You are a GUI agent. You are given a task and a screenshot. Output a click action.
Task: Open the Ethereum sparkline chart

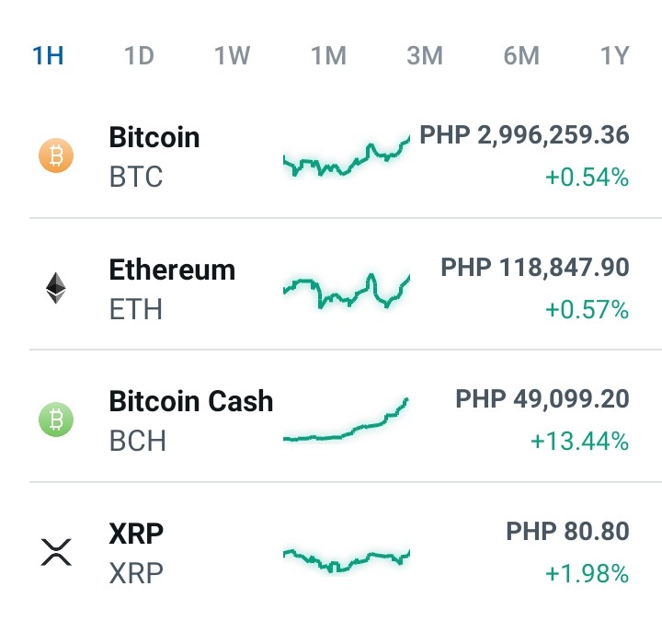[x=347, y=290]
